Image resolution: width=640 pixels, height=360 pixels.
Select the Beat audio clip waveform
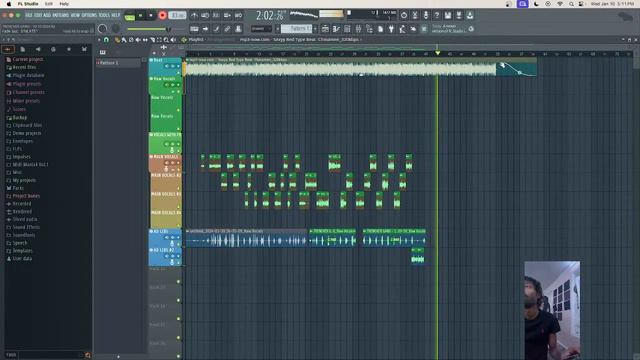[341, 69]
